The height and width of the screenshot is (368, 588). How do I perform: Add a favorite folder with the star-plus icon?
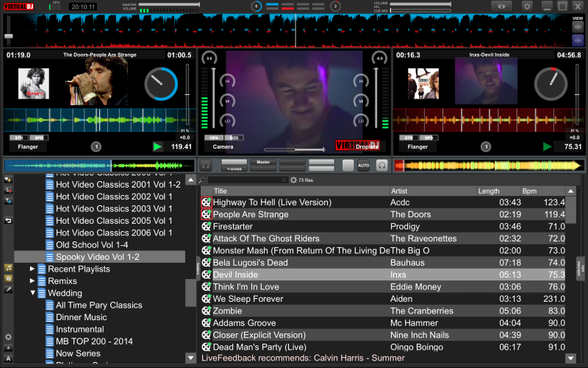pyautogui.click(x=8, y=180)
